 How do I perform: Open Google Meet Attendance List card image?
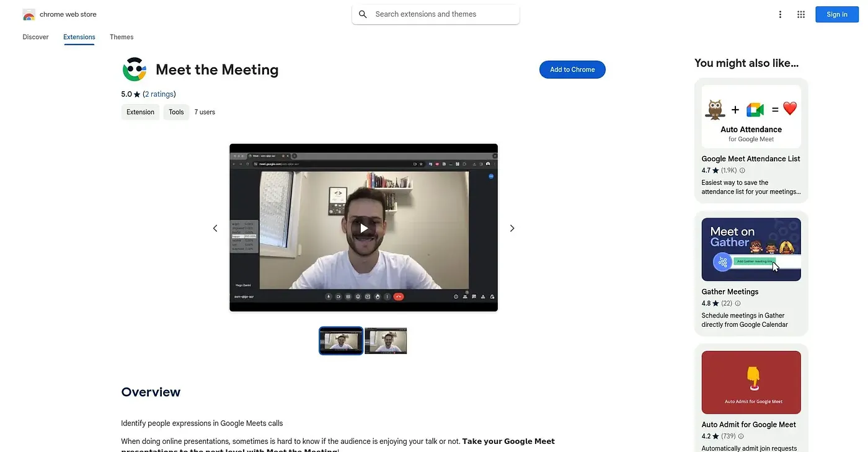751,117
